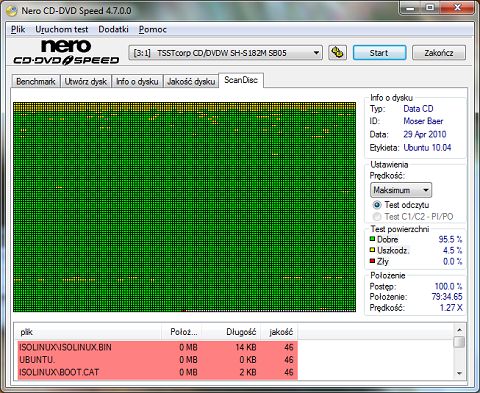
Task: Open the Uruchom test menu
Action: [x=62, y=29]
